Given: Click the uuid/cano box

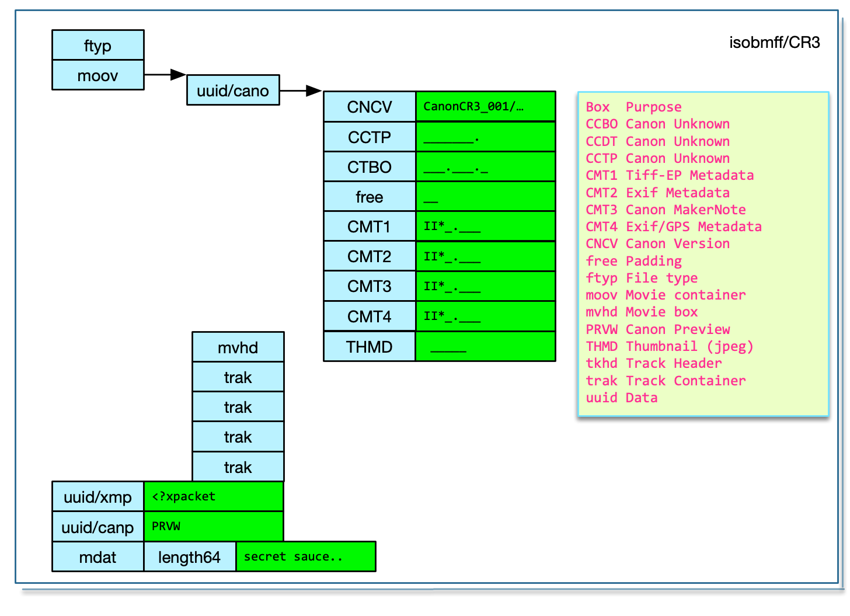Looking at the screenshot, I should pos(233,91).
